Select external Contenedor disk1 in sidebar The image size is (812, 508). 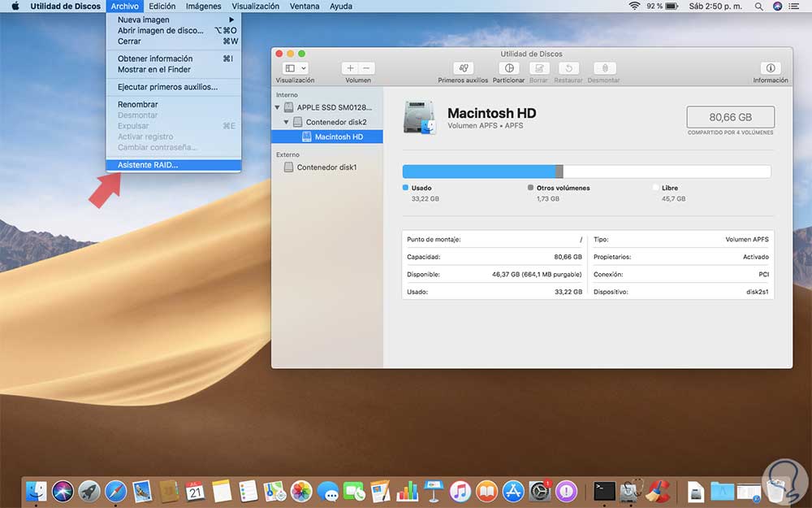click(x=328, y=167)
